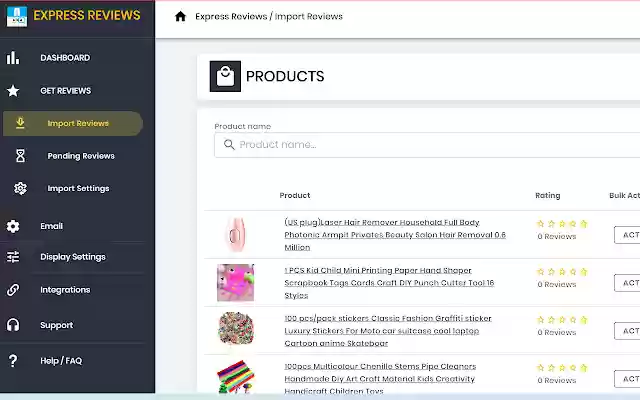Click the Rating column header
The width and height of the screenshot is (640, 400).
(548, 196)
